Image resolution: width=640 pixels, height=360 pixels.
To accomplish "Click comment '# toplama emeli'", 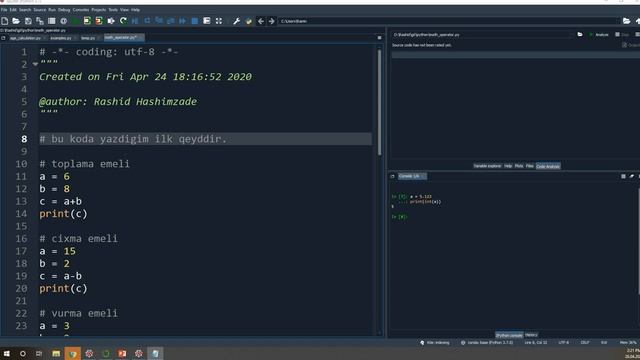I will [x=84, y=164].
